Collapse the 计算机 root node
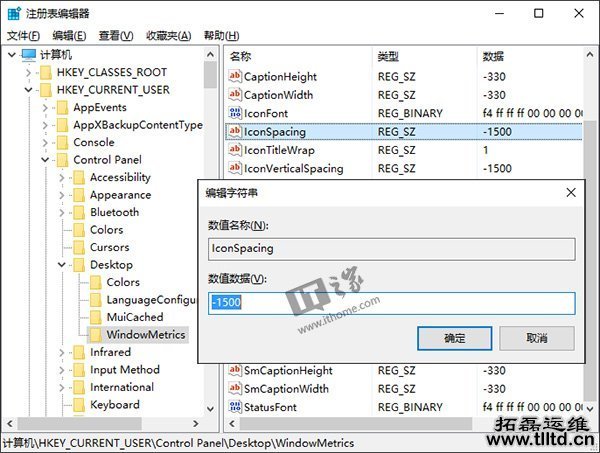Screen dimensions: 600x453 click(12, 55)
